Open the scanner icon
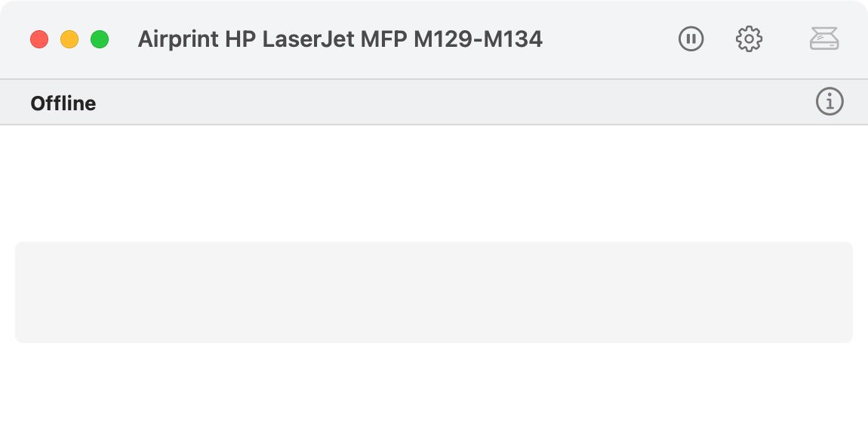Viewport: 868px width, 426px height. 824,39
